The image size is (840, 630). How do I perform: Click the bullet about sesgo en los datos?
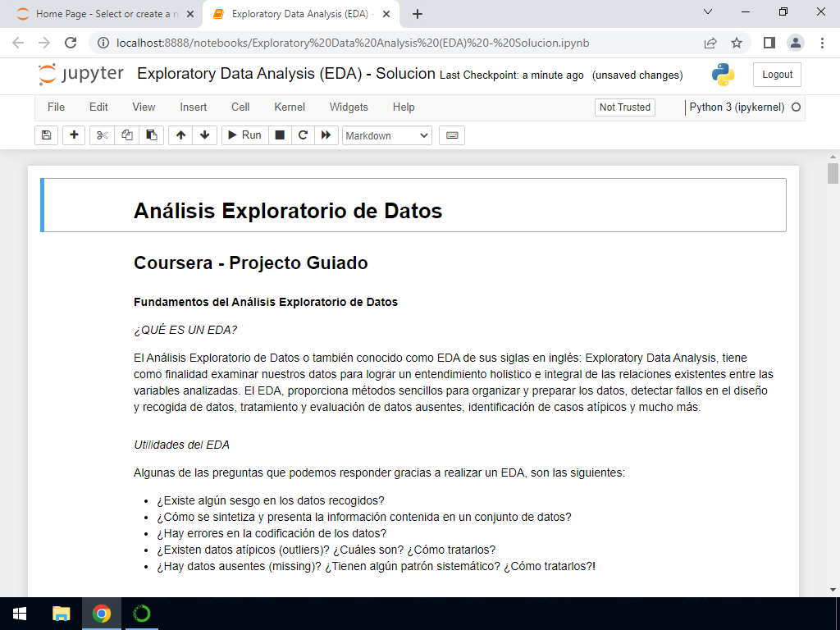271,500
